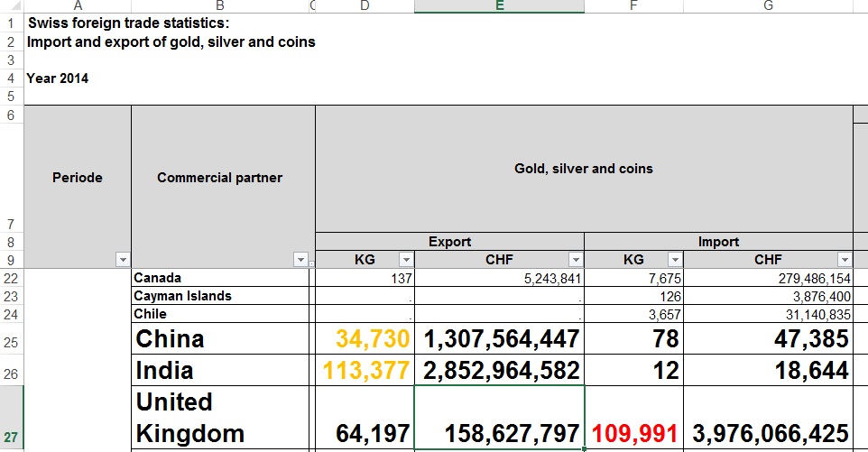Select column E header
The width and height of the screenshot is (868, 452).
click(499, 6)
